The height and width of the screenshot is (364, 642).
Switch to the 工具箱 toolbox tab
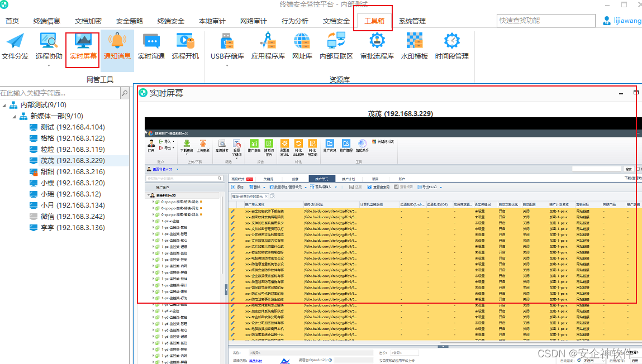(374, 21)
